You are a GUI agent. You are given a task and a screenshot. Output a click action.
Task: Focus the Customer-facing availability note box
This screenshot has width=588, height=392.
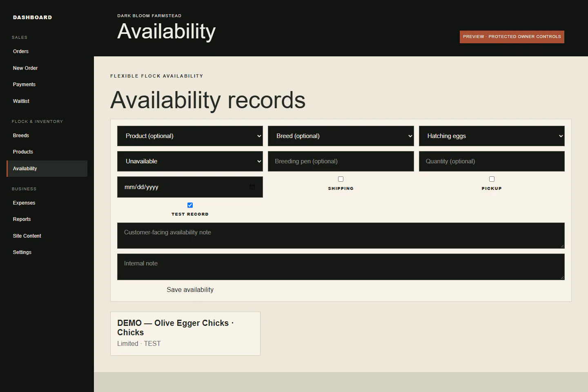341,236
